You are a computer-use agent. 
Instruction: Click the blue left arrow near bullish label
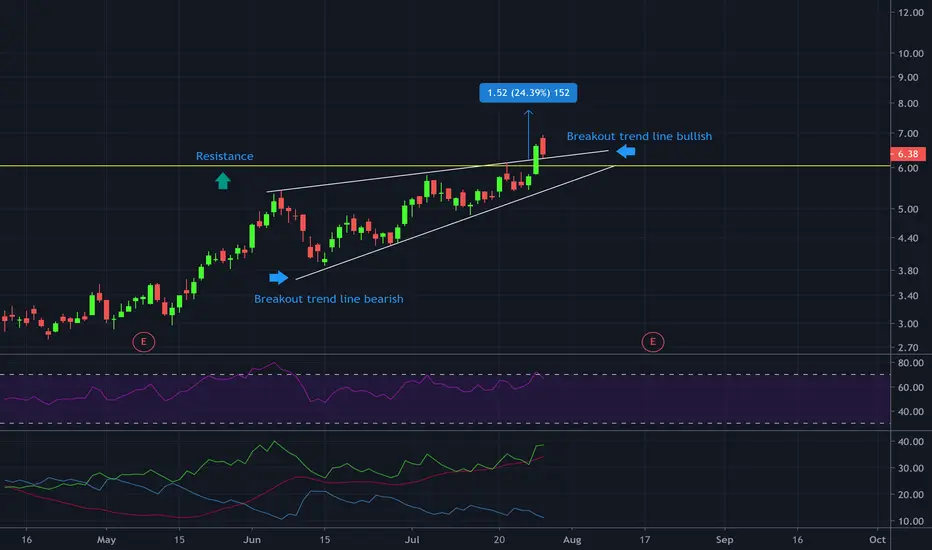(x=626, y=152)
